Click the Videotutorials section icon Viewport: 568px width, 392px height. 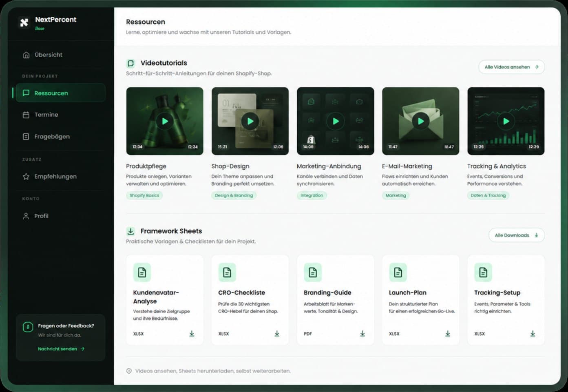click(130, 63)
